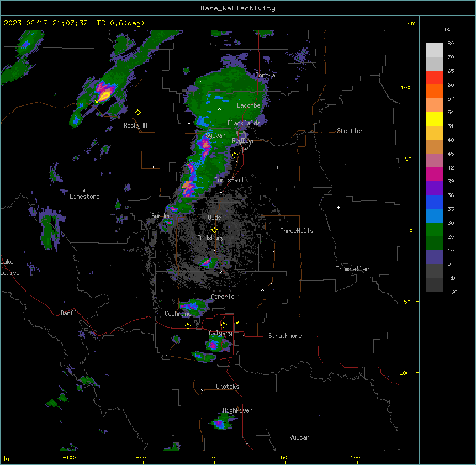The image size is (476, 465).
Task: Click the -30 value in the dBZ legend
Action: click(452, 292)
